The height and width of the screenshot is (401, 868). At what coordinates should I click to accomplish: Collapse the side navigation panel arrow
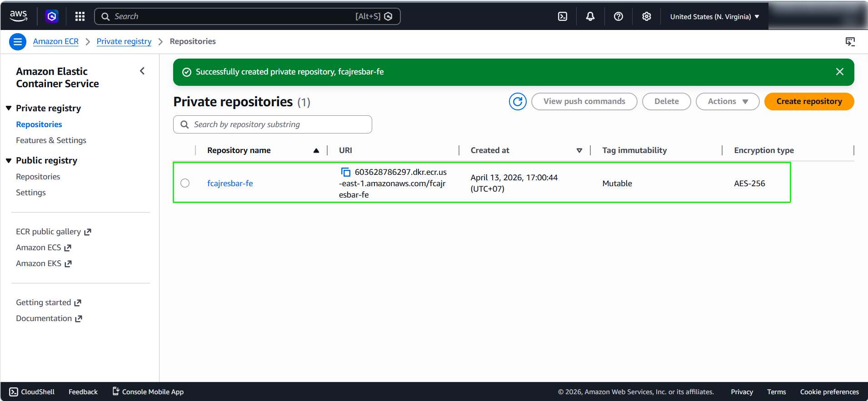point(142,71)
